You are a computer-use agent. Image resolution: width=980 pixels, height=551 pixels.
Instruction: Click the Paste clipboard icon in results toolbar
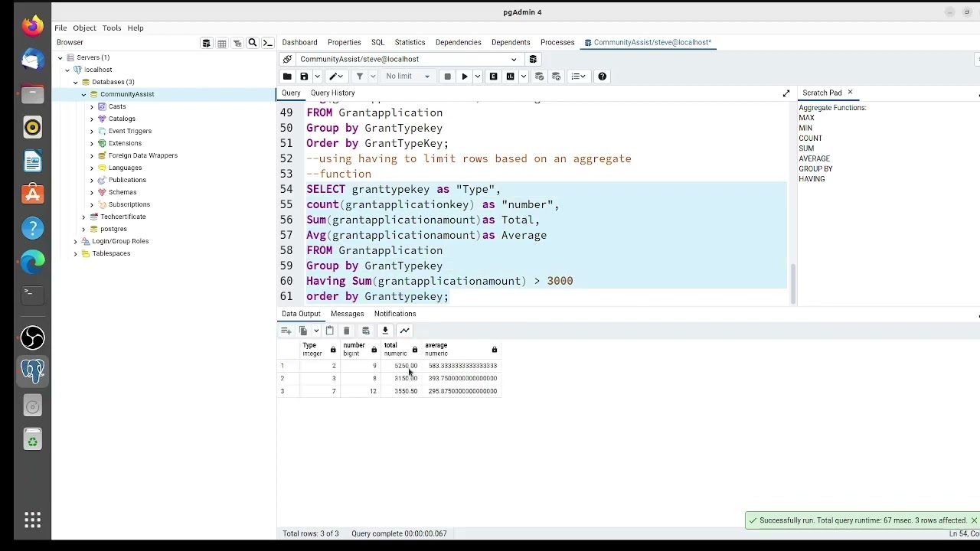[330, 331]
